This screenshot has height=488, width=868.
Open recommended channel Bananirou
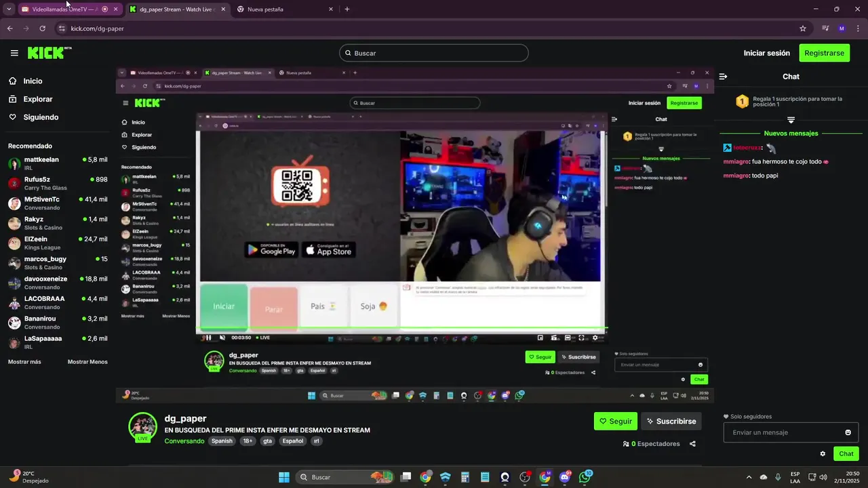58,322
